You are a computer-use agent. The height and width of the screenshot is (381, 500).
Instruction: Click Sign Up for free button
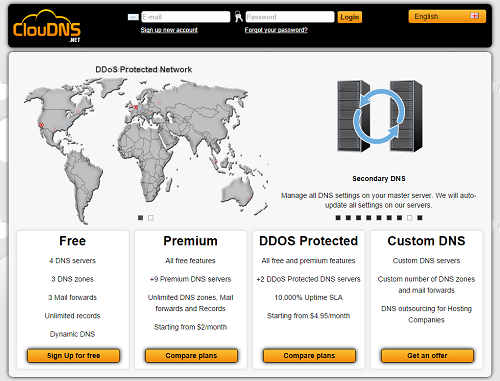pos(73,356)
